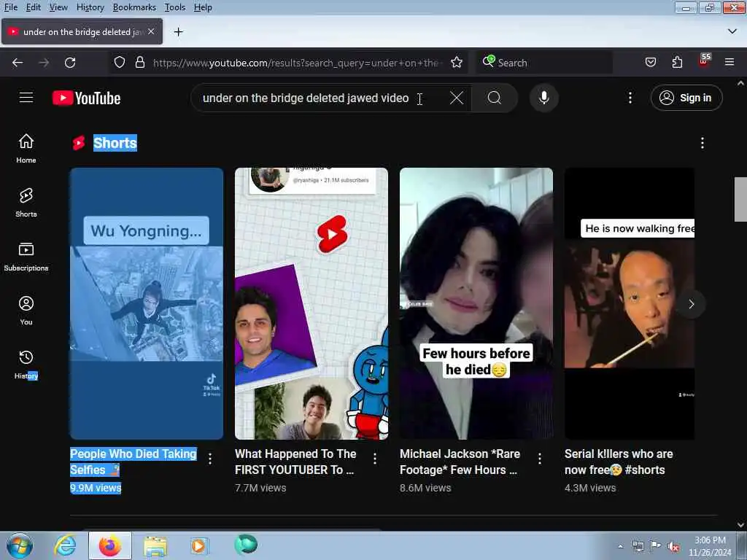Go to YouTube home via logo
This screenshot has height=560, width=747.
coord(86,98)
